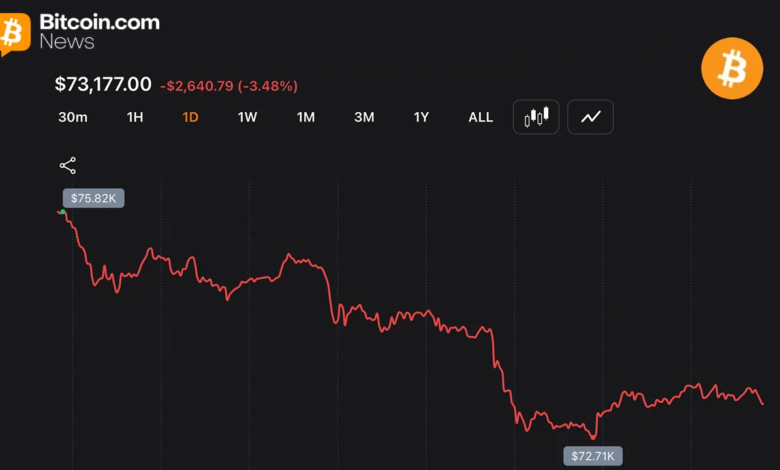Select the 1W timeframe
The image size is (780, 470).
click(247, 117)
